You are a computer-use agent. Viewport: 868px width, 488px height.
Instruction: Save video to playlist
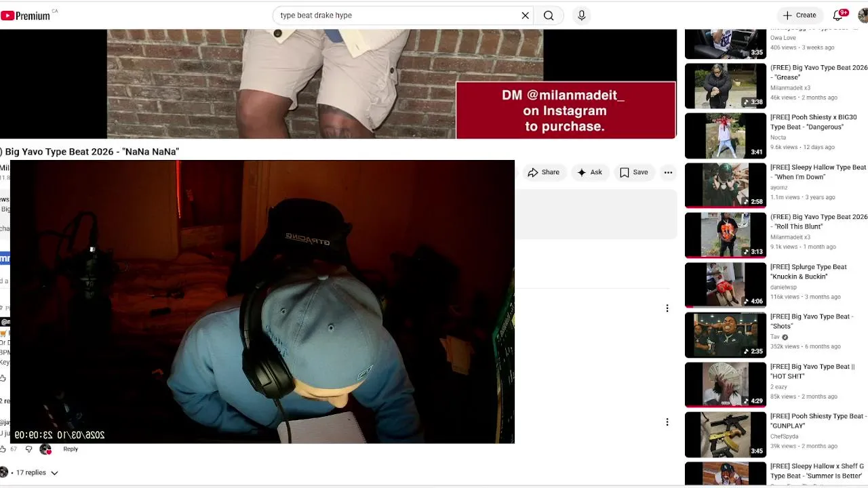(634, 172)
